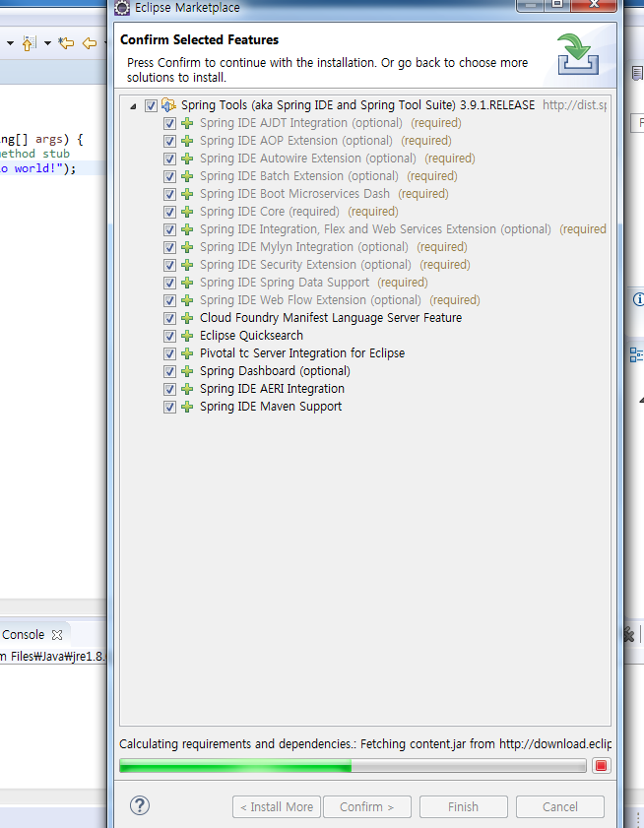Uncheck Spring Dashboard (optional) checkbox
Screen dimensions: 644x828
(169, 371)
